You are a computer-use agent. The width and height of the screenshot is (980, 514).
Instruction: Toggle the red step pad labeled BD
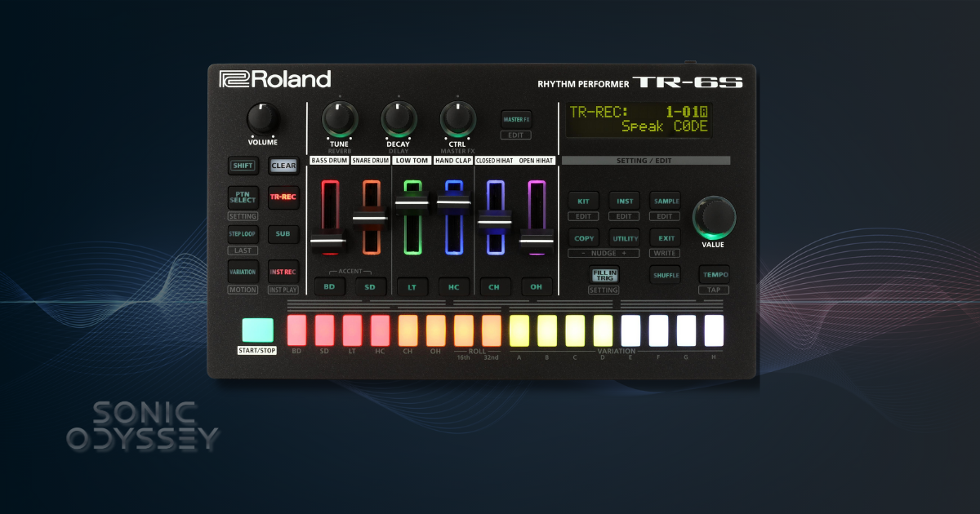(296, 330)
